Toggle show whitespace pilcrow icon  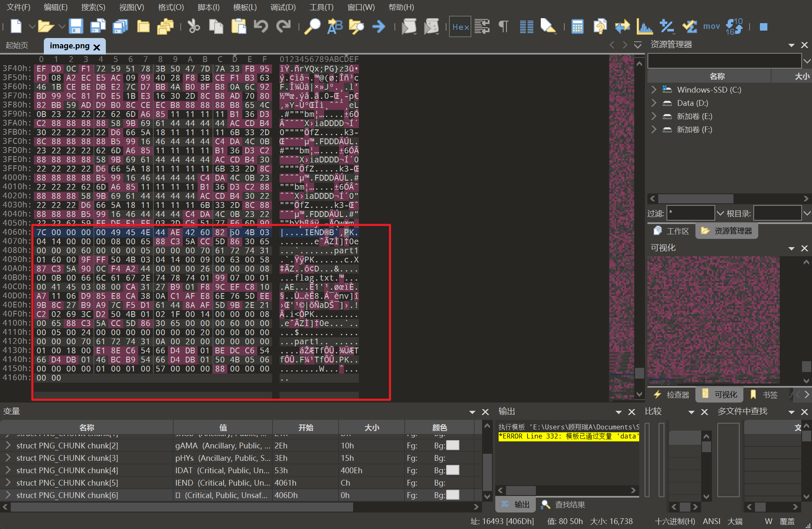[x=504, y=26]
